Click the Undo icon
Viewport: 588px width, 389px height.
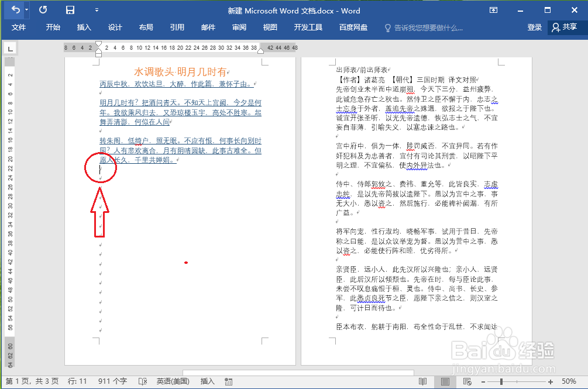15,10
